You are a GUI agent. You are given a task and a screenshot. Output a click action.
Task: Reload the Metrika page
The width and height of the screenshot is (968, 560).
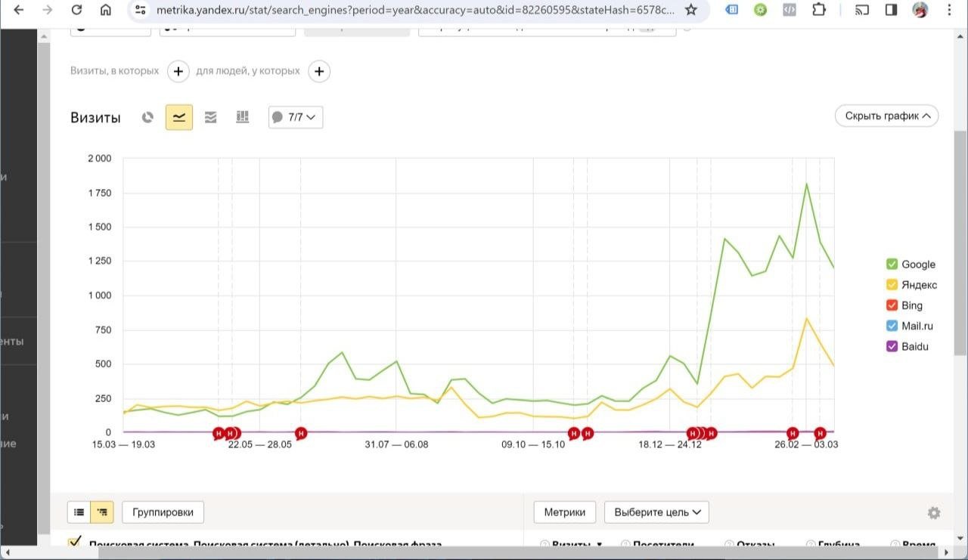click(76, 11)
